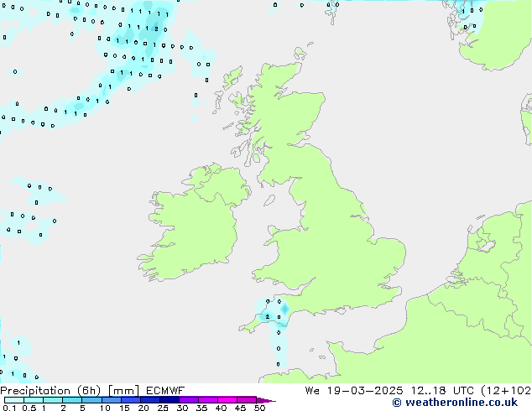Click the Isle of Man on the map

click(x=269, y=200)
